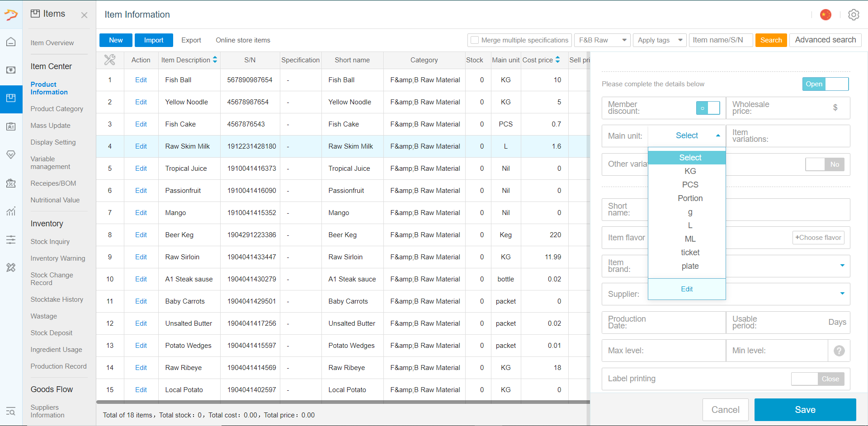
Task: Open the reports chart icon in left rail
Action: pos(11,211)
